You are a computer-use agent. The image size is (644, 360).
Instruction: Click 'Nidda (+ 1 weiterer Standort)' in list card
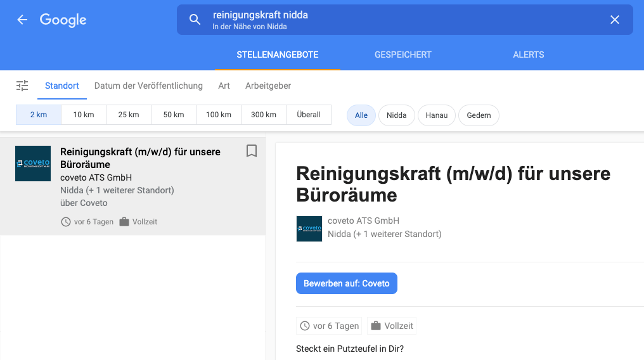pos(117,191)
